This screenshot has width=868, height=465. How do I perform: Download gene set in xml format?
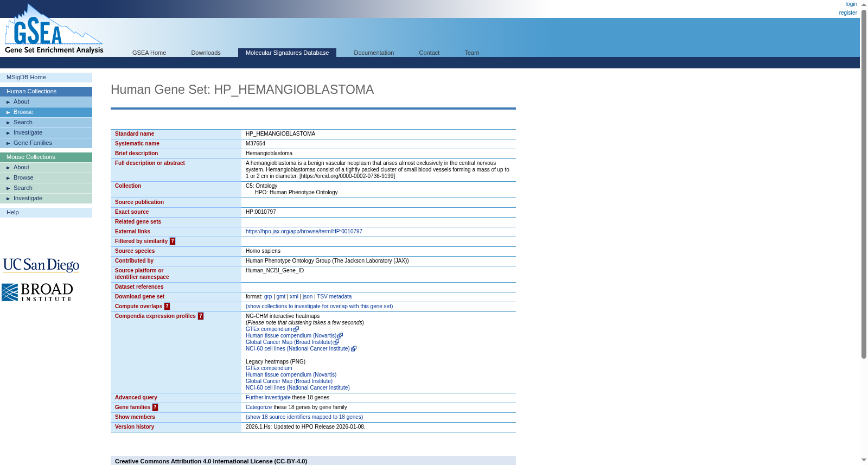(x=294, y=297)
